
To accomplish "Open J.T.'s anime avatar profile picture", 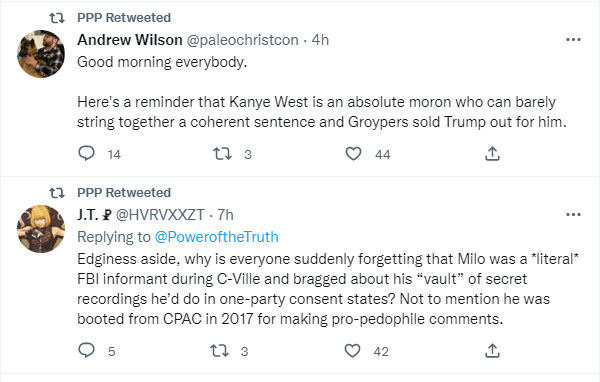I will (x=41, y=229).
